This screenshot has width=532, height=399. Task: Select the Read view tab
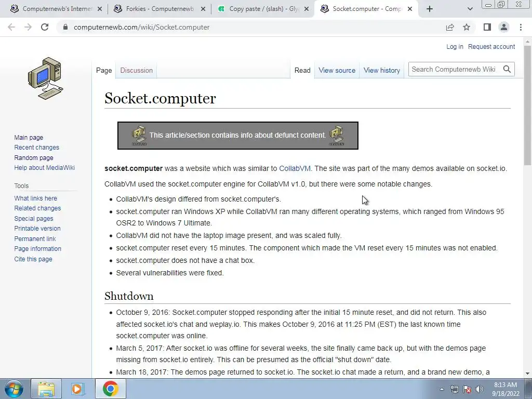(302, 70)
